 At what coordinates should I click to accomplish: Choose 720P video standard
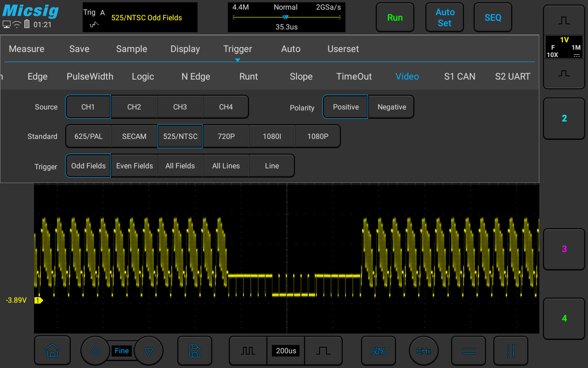click(226, 136)
